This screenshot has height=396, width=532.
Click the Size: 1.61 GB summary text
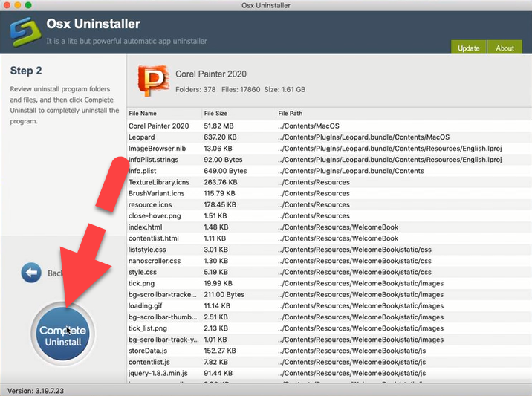click(285, 90)
